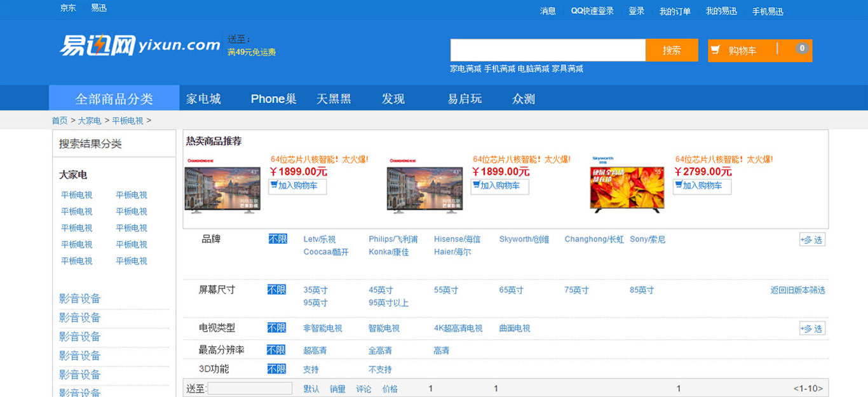868x397 pixels.
Task: Select 不支持 for 3D功能
Action: pos(380,370)
